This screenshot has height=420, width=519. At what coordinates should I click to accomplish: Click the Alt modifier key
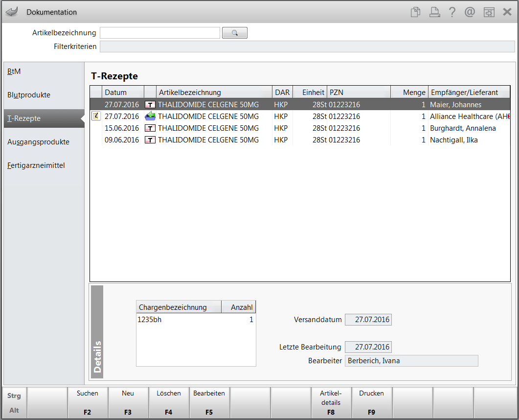(14, 410)
